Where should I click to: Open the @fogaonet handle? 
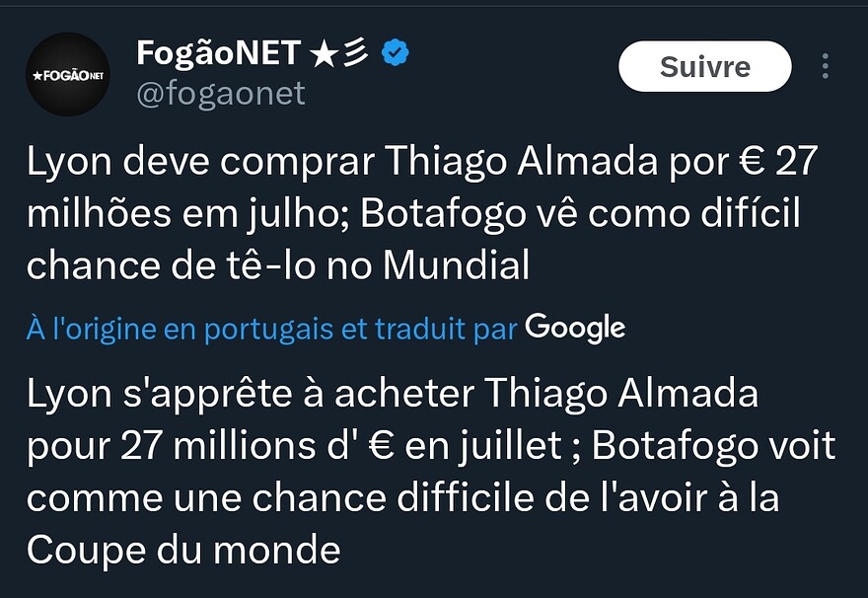(221, 93)
